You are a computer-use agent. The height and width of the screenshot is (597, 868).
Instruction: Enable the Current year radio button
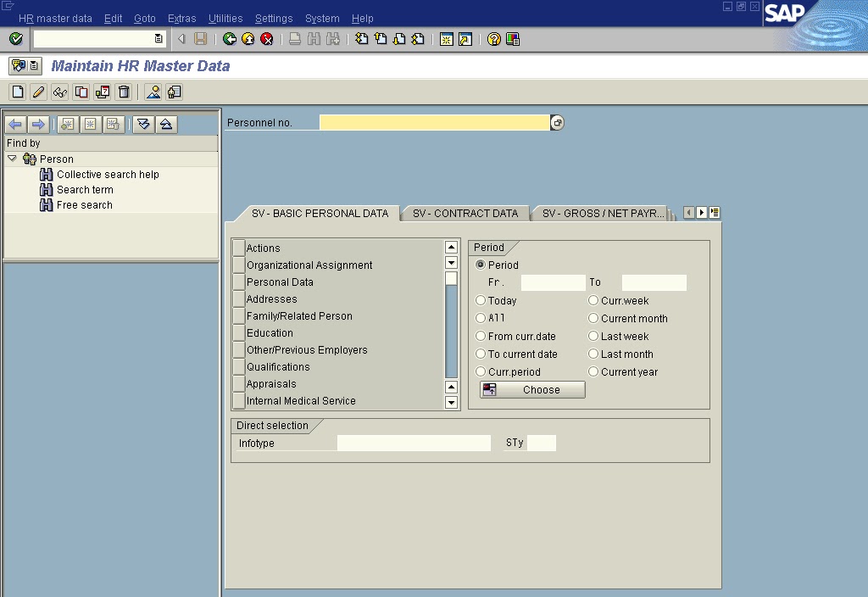(x=593, y=371)
